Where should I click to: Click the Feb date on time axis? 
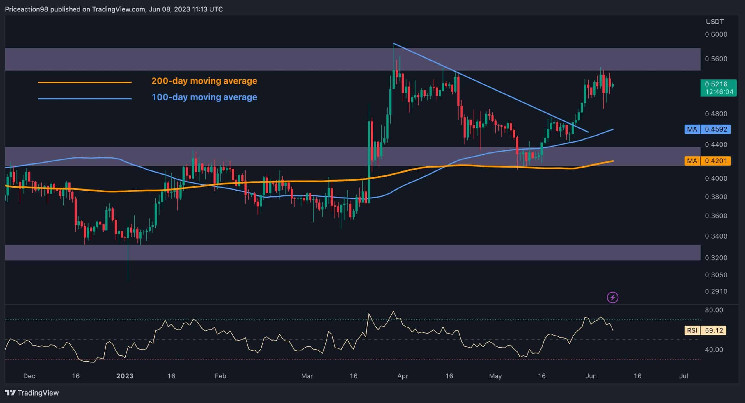(220, 376)
